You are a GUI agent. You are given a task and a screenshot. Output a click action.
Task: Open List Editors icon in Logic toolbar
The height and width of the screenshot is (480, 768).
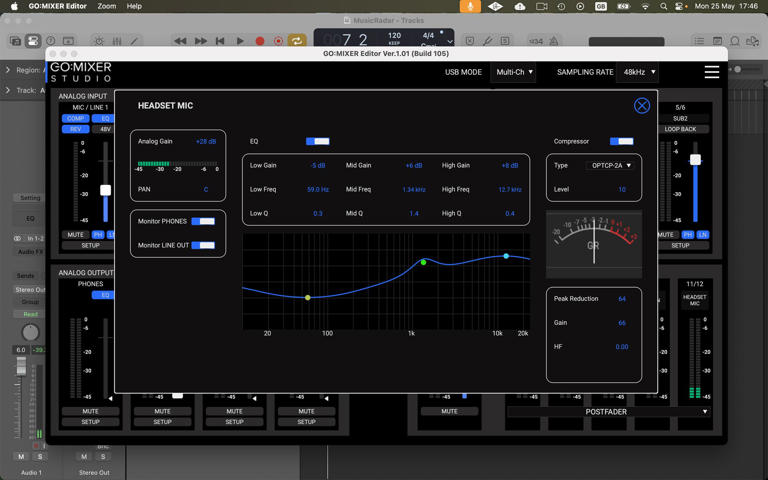tap(699, 41)
